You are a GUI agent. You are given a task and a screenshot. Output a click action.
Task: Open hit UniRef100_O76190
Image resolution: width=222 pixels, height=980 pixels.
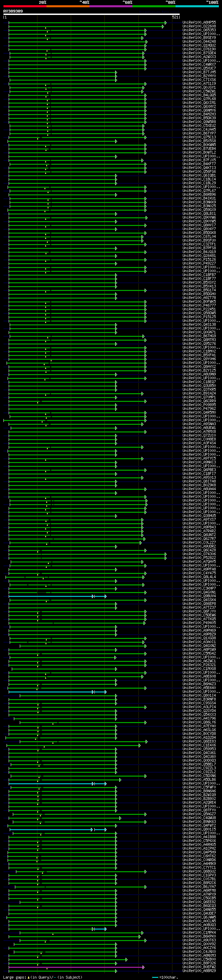[x=199, y=49]
